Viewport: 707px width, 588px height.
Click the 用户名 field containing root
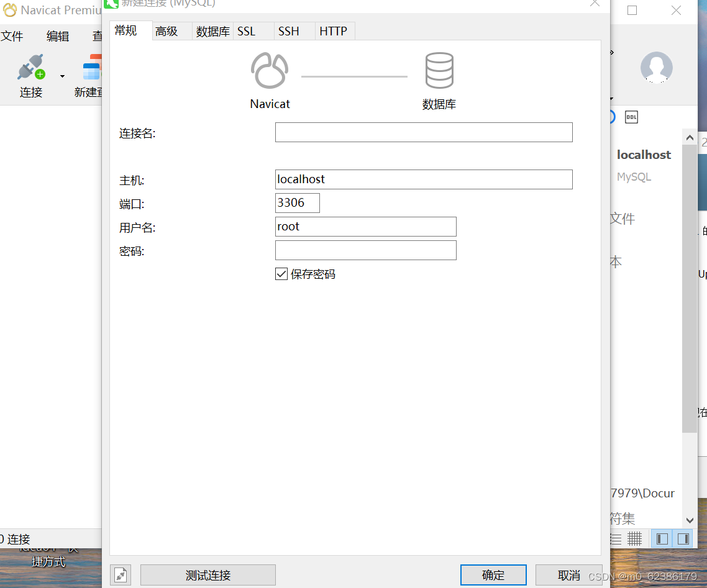pyautogui.click(x=366, y=227)
